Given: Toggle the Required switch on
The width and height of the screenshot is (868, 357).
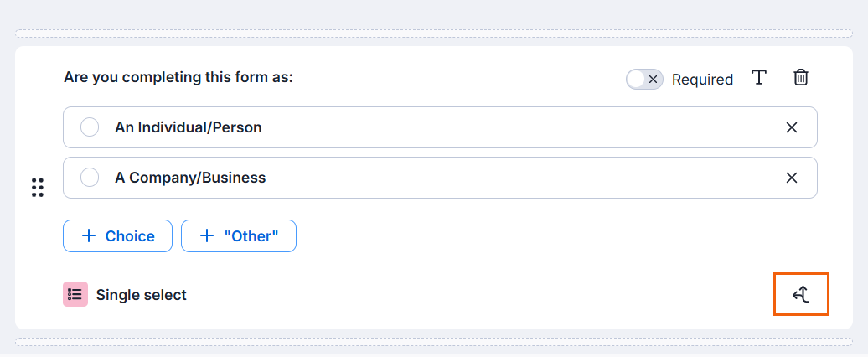Looking at the screenshot, I should pyautogui.click(x=644, y=79).
